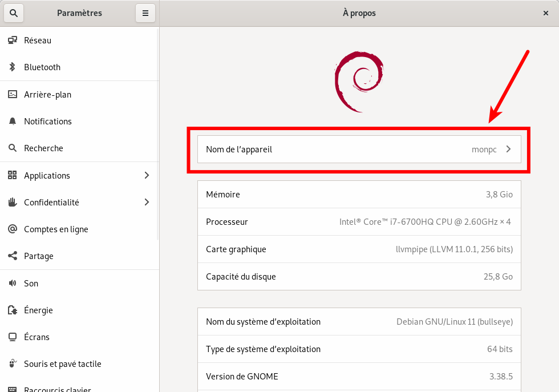The height and width of the screenshot is (392, 559).
Task: Select Bluetooth in the settings sidebar
Action: pyautogui.click(x=79, y=67)
